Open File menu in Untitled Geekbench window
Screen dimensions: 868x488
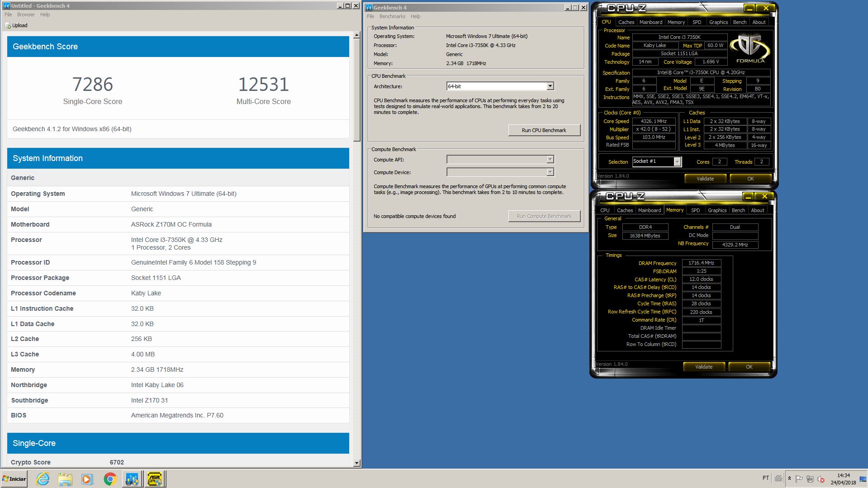(8, 14)
